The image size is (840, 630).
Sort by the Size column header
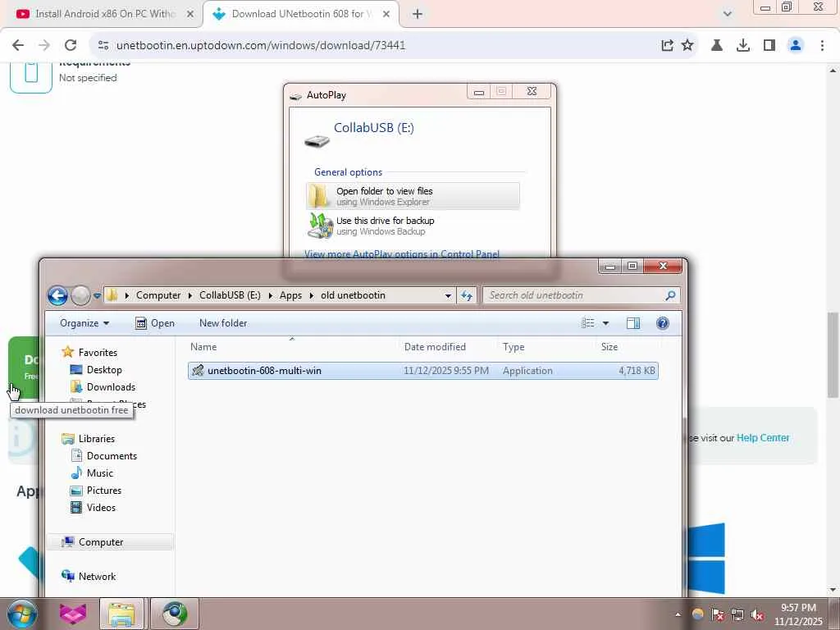[629, 347]
